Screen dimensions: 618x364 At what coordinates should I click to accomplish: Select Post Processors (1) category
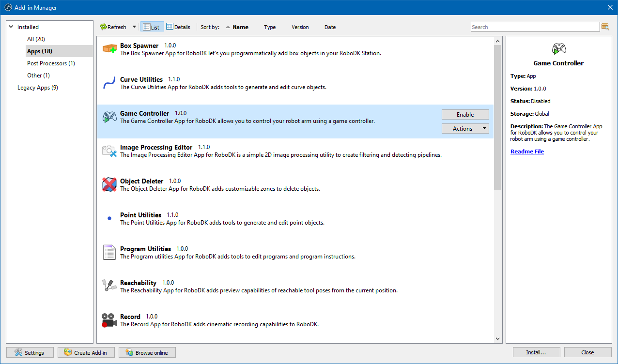click(x=51, y=63)
